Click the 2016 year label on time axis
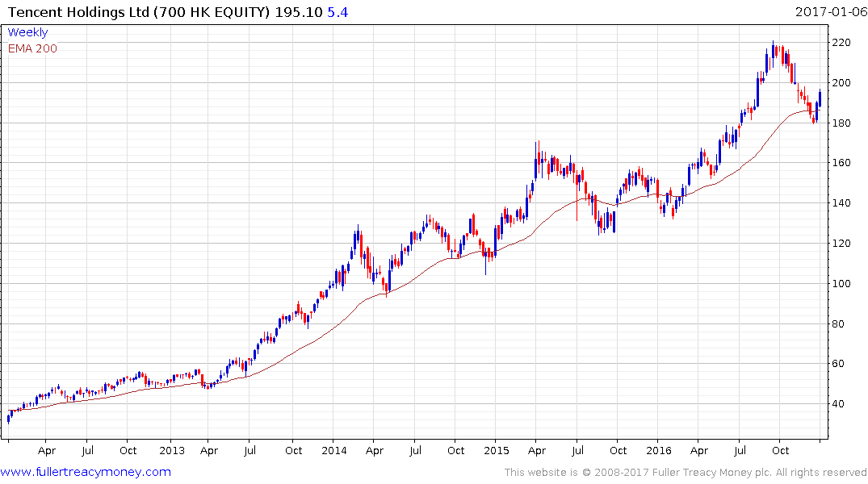 click(x=658, y=450)
